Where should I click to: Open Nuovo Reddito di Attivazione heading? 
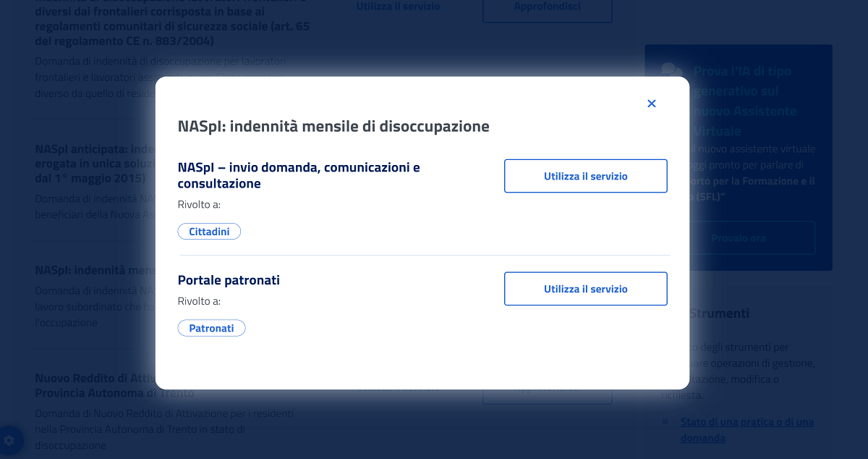(x=95, y=386)
